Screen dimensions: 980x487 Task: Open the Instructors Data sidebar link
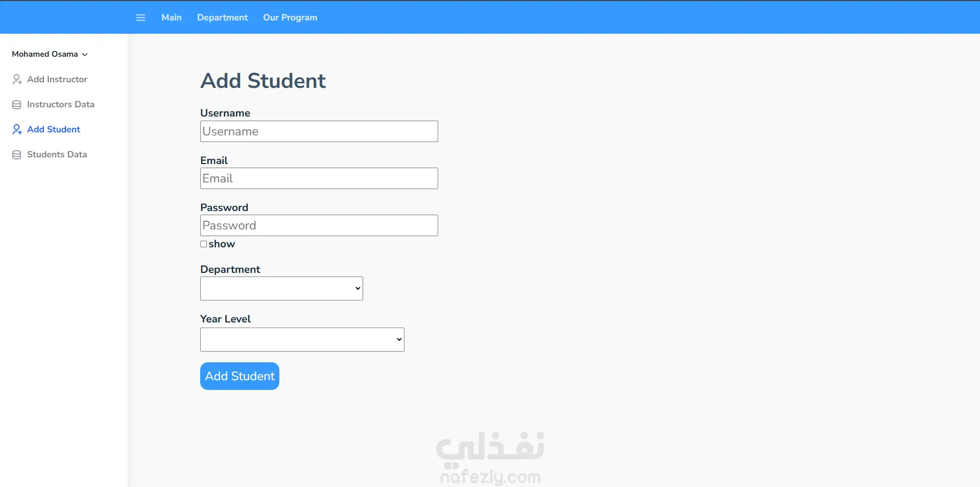pos(60,104)
